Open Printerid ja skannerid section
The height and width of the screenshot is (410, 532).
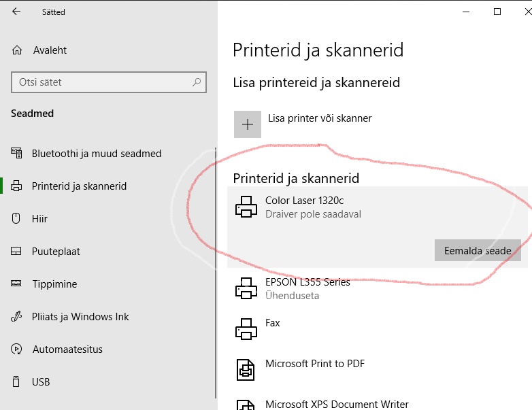79,186
